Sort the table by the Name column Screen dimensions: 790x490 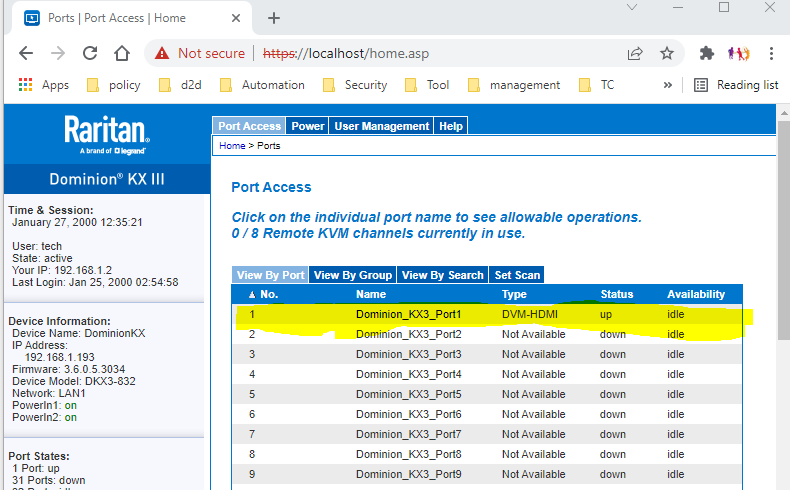click(371, 294)
